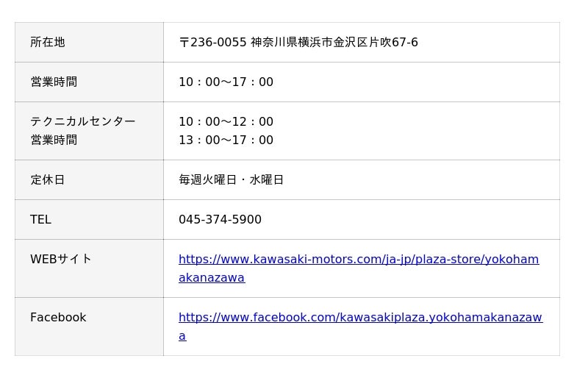The width and height of the screenshot is (588, 378).
Task: Click the TEL row label
Action: coord(40,219)
